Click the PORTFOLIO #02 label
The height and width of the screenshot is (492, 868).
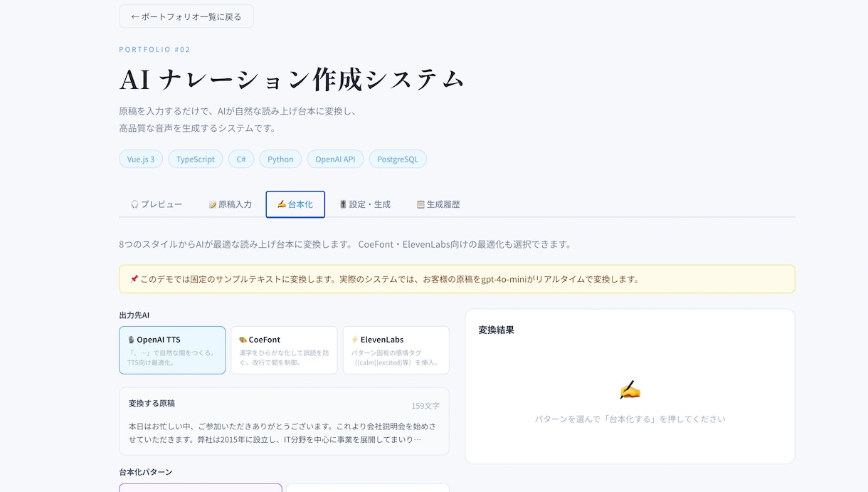coord(154,49)
